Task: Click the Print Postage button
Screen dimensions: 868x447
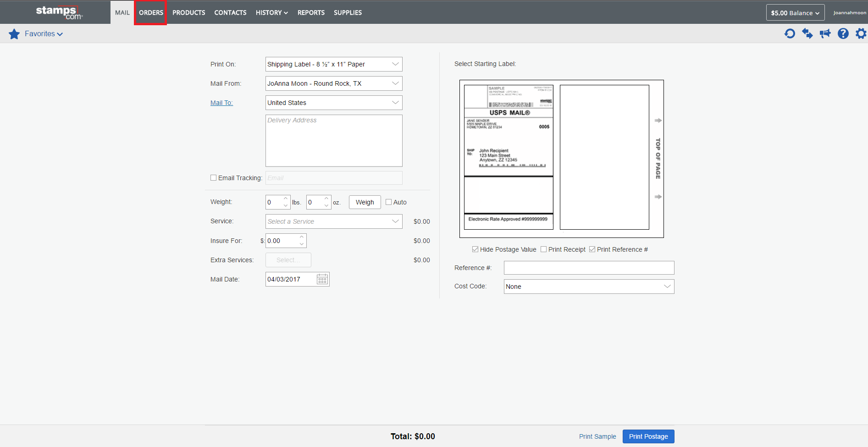Action: pos(648,436)
